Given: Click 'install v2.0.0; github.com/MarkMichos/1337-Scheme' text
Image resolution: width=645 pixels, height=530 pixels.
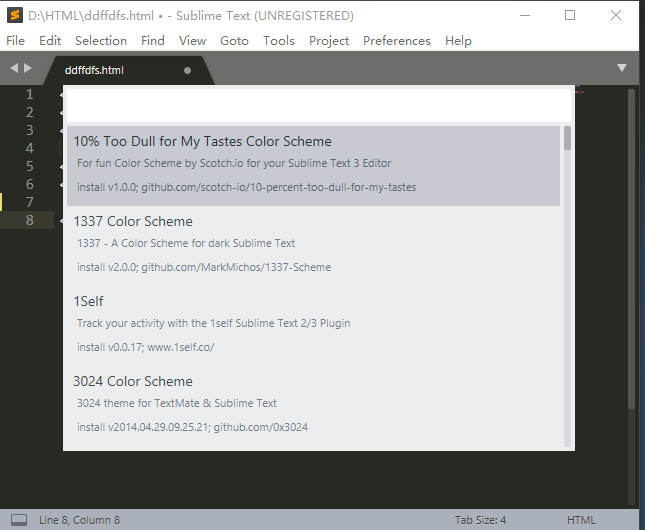Looking at the screenshot, I should pyautogui.click(x=204, y=267).
